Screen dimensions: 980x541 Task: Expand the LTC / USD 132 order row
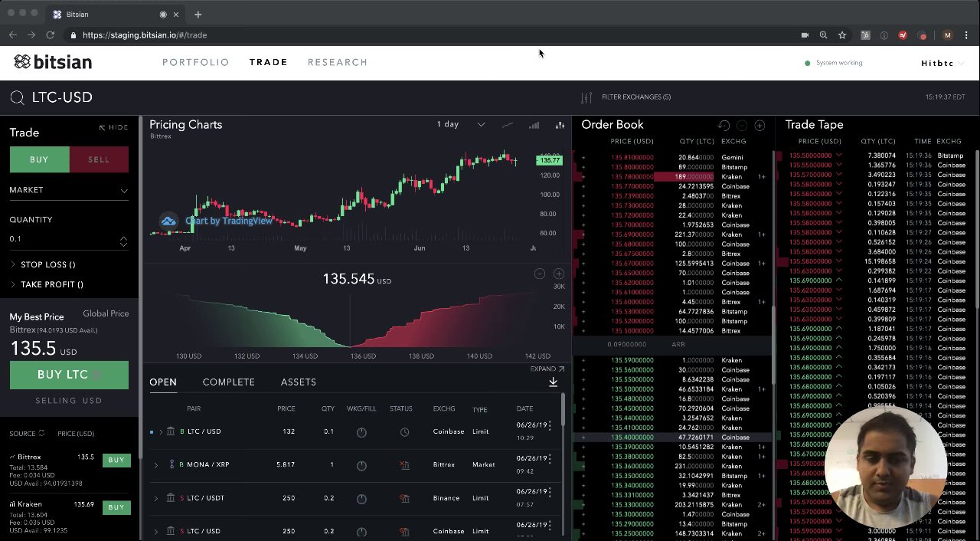(160, 432)
